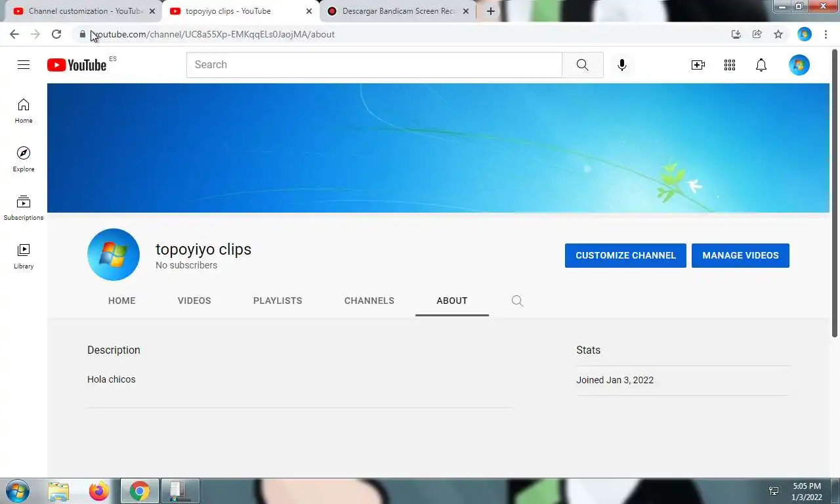The image size is (840, 504).
Task: Click the topoyiyo clips channel avatar
Action: coord(114,255)
